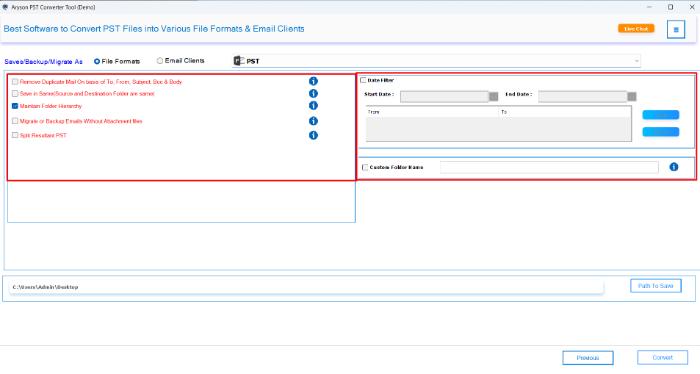
Task: Select the File Formats radio button
Action: pos(97,61)
